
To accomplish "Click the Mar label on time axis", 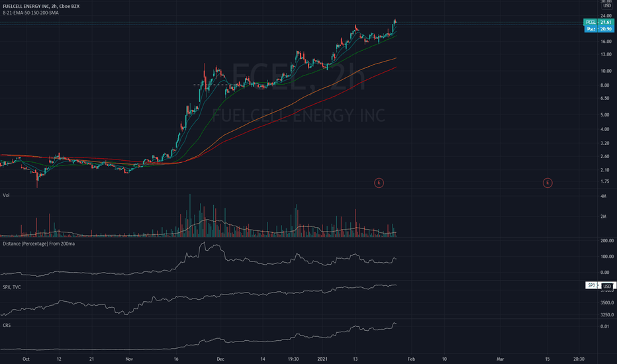I will coord(500,359).
